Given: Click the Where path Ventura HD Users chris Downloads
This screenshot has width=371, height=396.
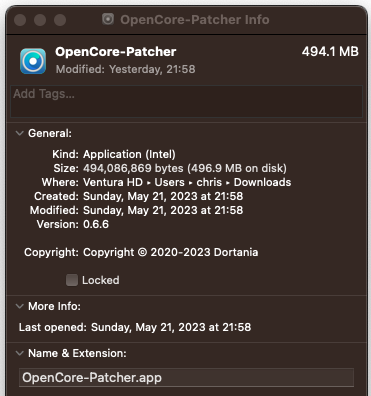Looking at the screenshot, I should pos(187,182).
